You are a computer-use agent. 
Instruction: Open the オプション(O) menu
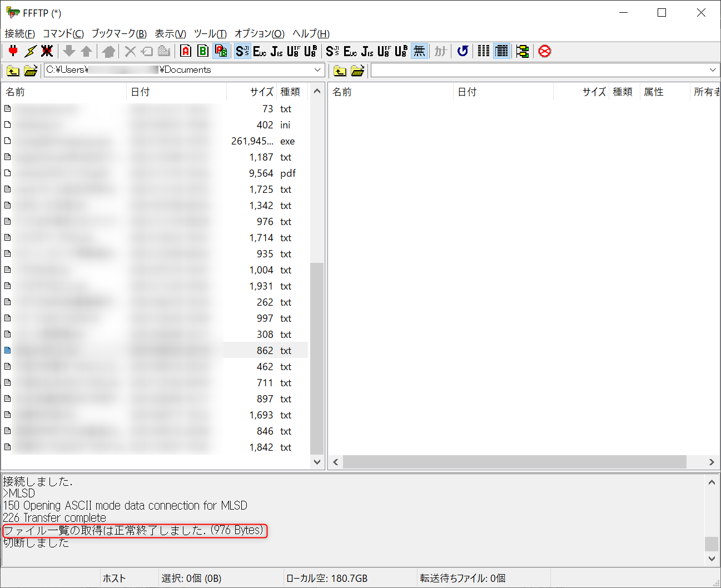click(x=259, y=33)
